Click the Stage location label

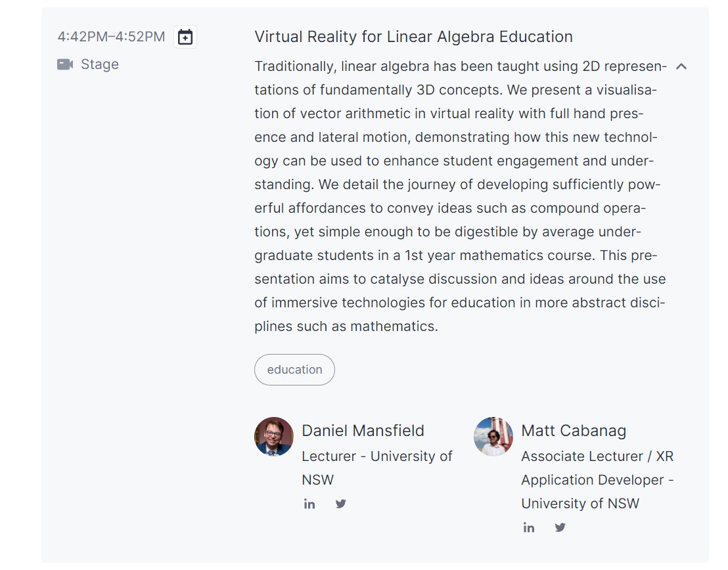pyautogui.click(x=100, y=64)
